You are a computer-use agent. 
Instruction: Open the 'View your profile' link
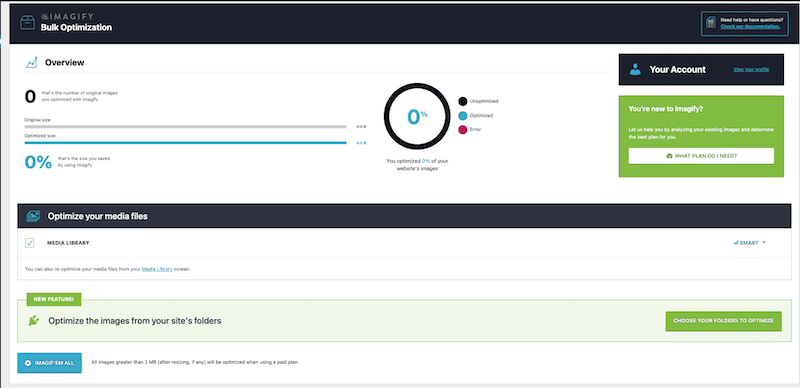tap(751, 69)
